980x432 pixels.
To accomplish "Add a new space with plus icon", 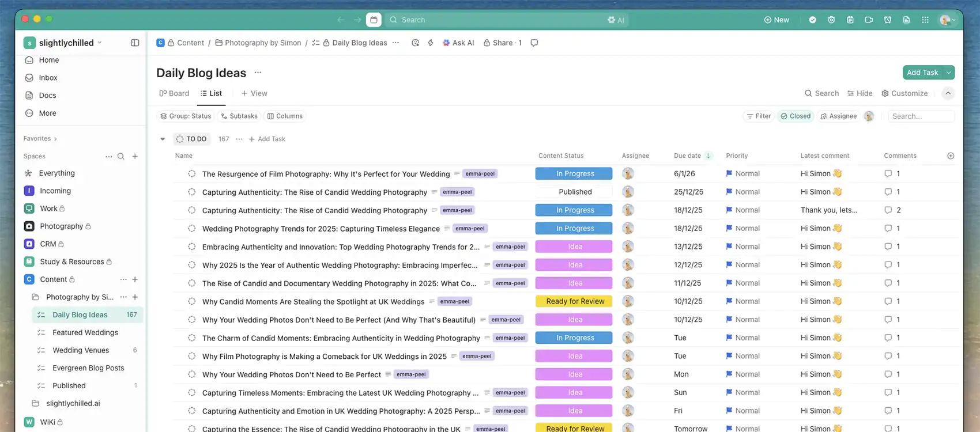I will [135, 156].
